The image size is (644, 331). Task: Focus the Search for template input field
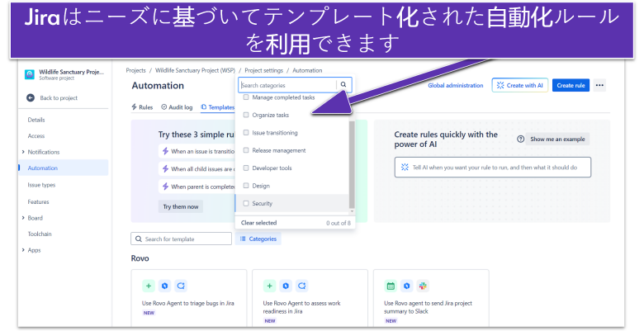point(181,239)
